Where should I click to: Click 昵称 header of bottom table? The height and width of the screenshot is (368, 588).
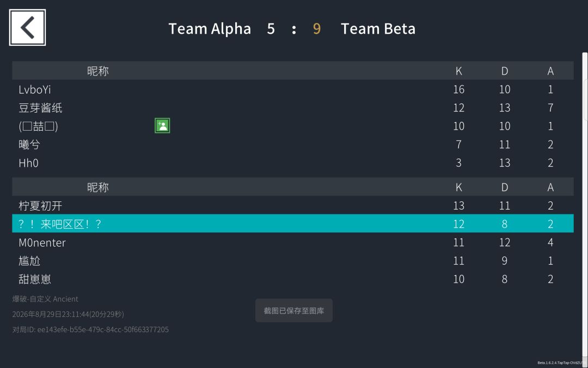(98, 187)
